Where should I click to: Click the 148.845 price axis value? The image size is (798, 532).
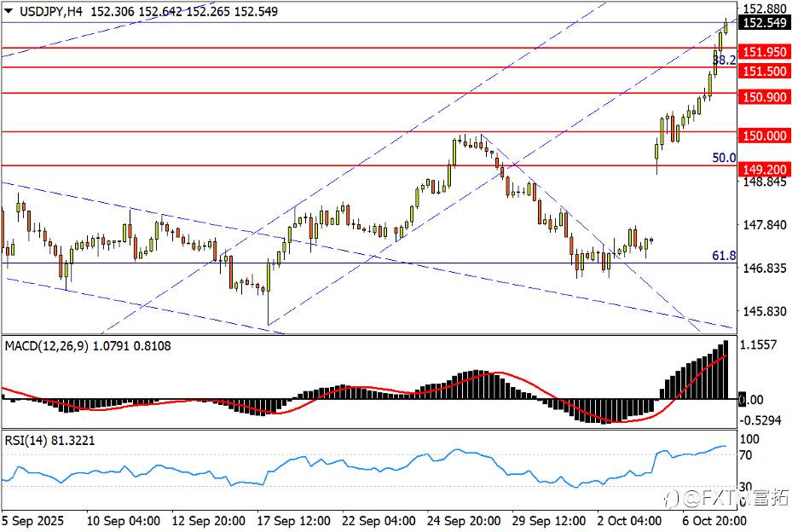point(765,182)
